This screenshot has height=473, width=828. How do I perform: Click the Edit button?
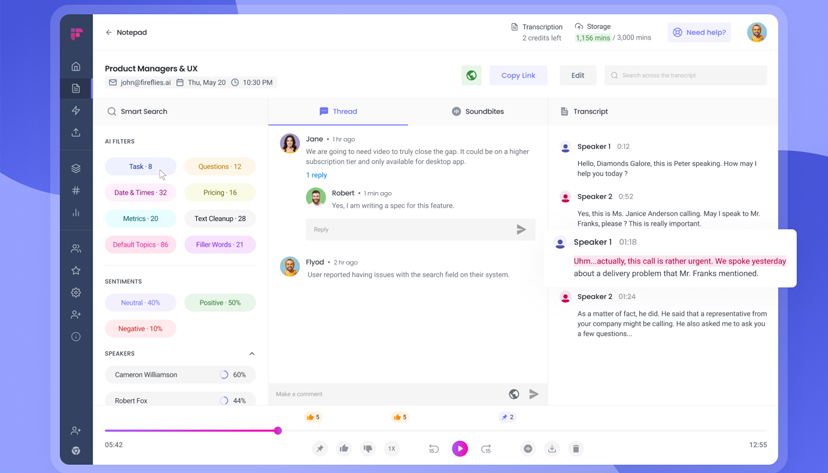coord(578,75)
